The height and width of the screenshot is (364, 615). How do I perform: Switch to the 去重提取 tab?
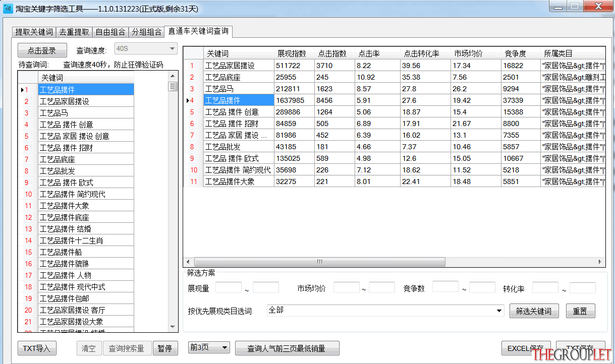point(74,32)
